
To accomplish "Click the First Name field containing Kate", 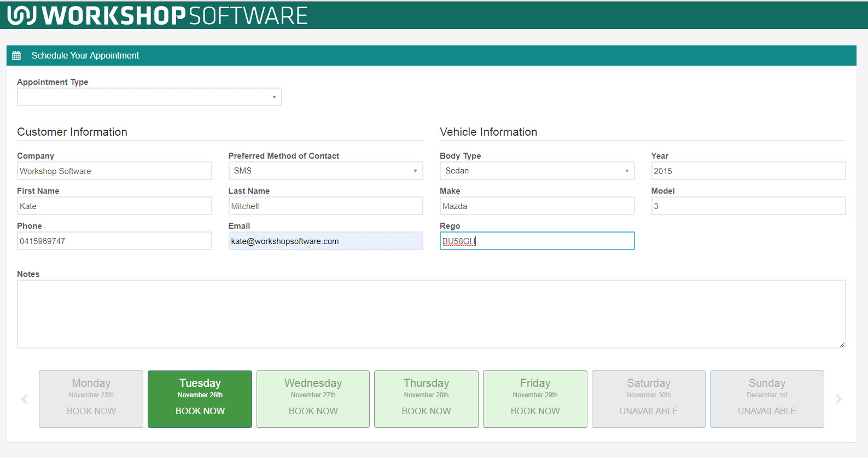I will [114, 206].
